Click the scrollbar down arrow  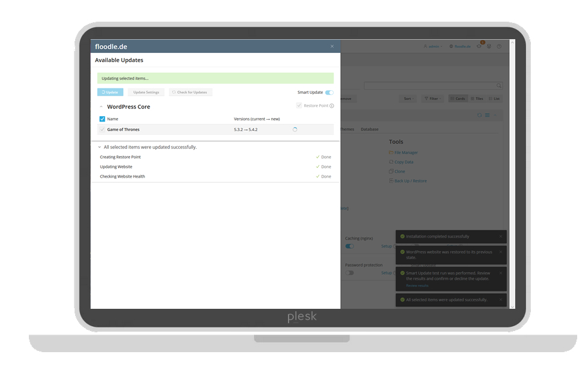(512, 306)
